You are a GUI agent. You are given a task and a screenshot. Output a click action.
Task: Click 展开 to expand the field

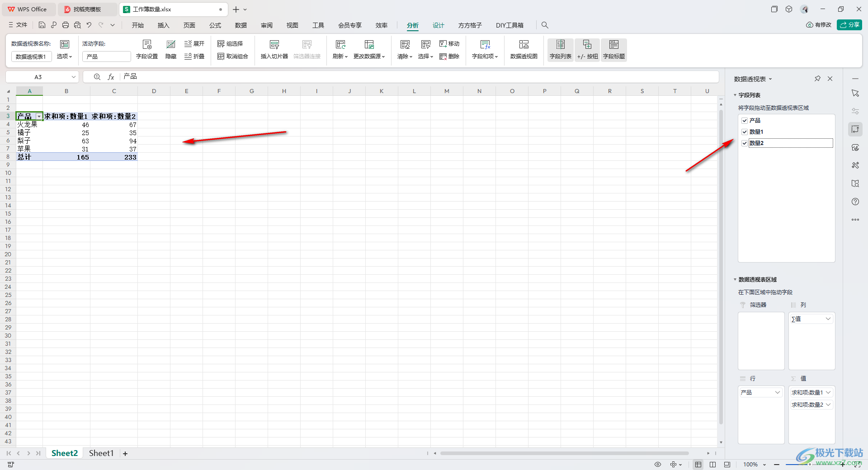[194, 44]
